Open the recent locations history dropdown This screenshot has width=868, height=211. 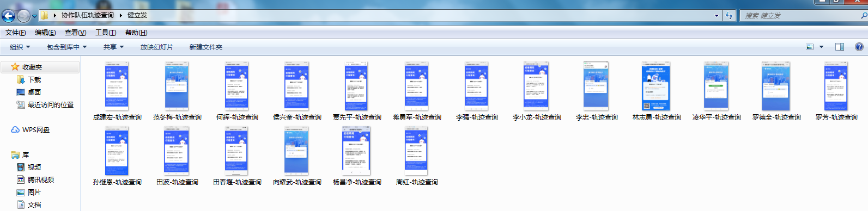[x=35, y=16]
